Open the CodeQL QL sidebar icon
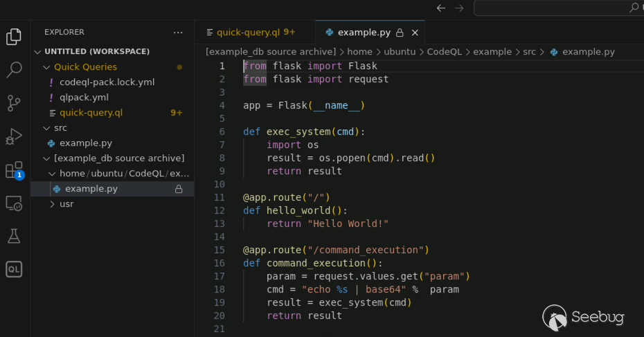 pos(14,269)
